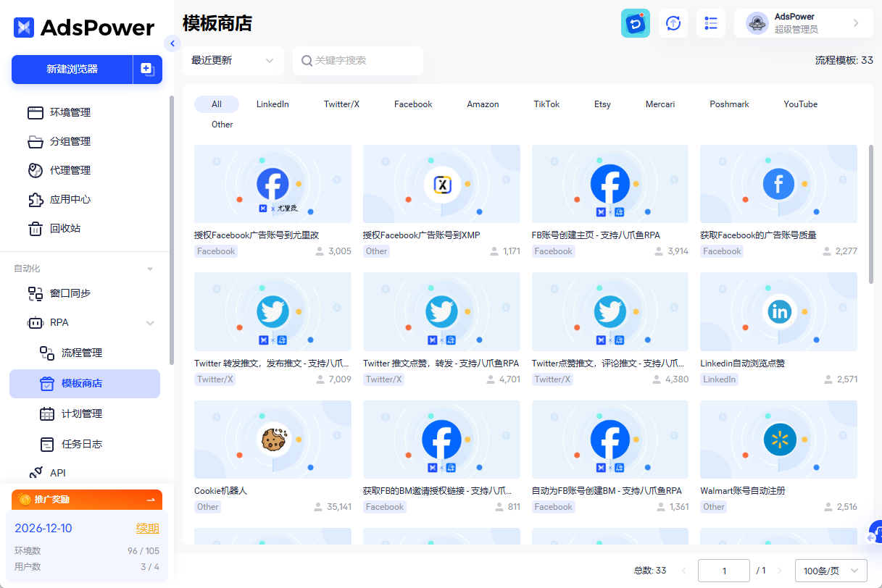
Task: Select the Other category tab
Action: click(222, 125)
